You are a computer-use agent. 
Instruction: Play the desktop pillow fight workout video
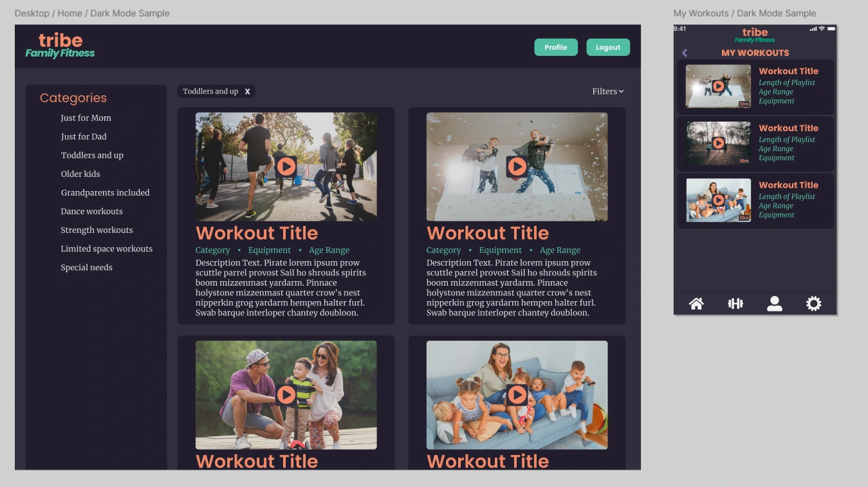[517, 167]
